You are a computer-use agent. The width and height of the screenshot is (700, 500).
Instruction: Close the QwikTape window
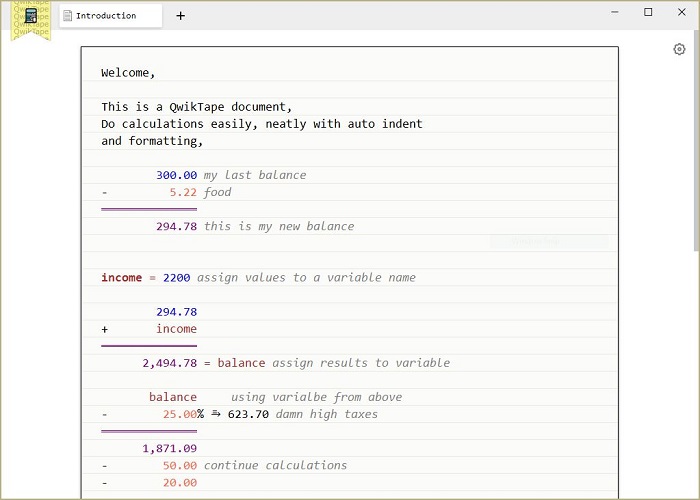[x=682, y=12]
